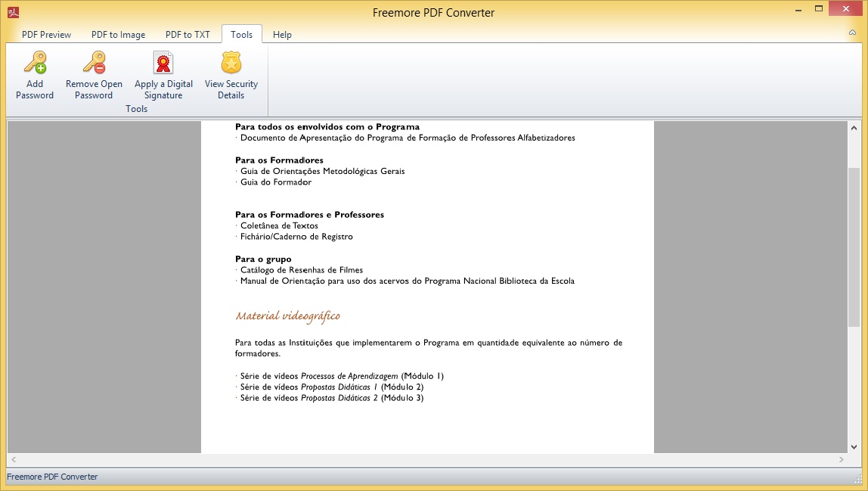Minimize the Freemore PDF Converter window
Viewport: 868px width, 491px height.
[x=798, y=9]
